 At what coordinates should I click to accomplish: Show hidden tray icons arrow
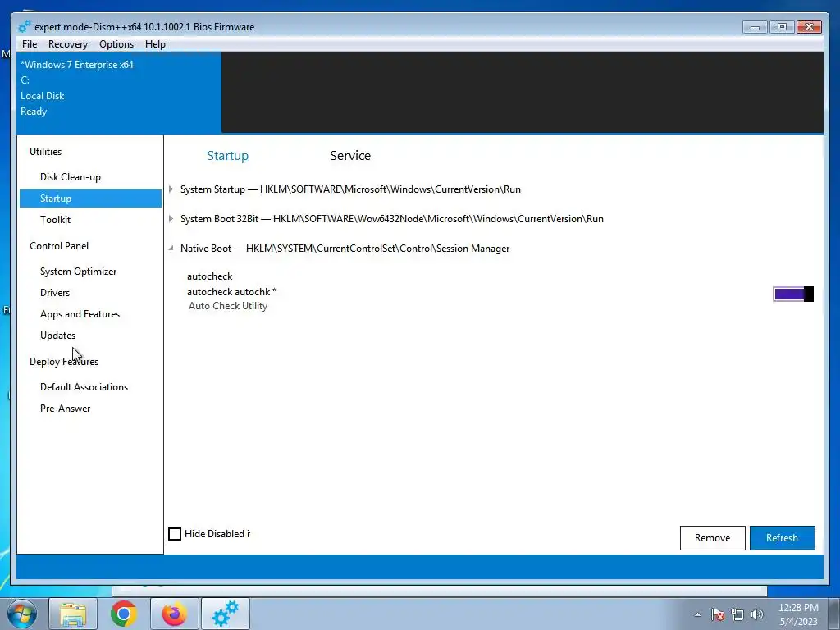coord(697,614)
